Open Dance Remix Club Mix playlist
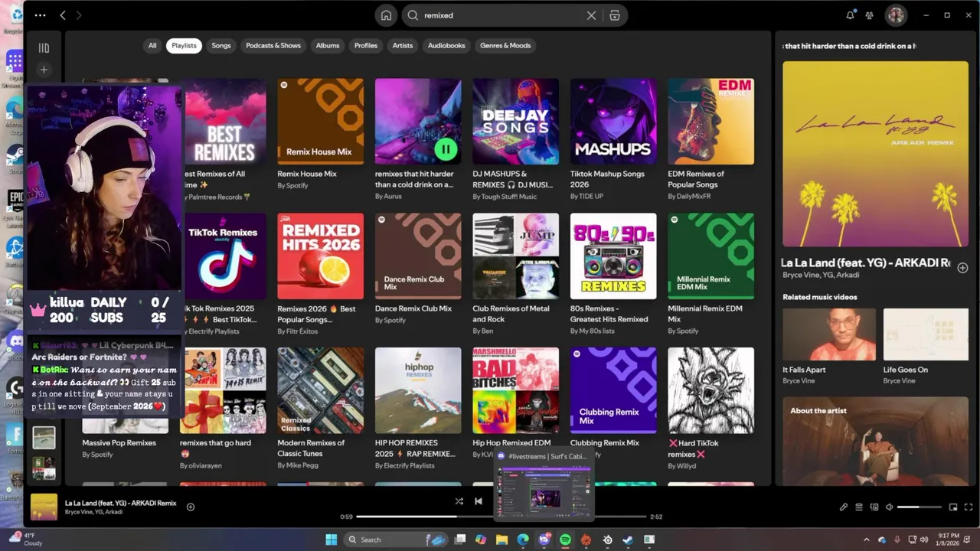 418,256
